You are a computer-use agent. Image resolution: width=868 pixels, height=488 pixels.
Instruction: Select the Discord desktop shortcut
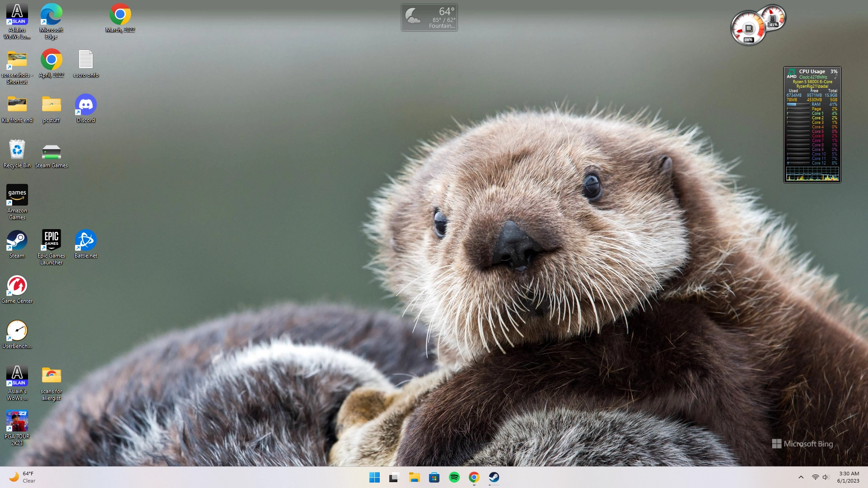pyautogui.click(x=86, y=109)
